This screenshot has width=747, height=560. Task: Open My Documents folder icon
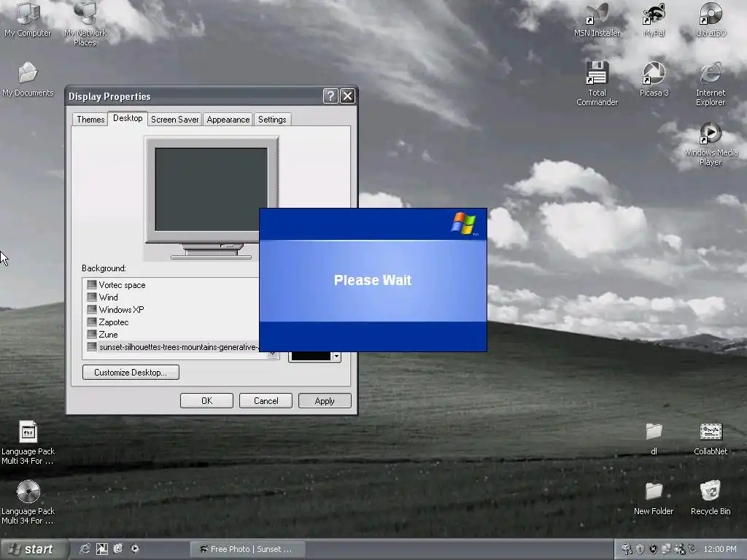(x=28, y=79)
